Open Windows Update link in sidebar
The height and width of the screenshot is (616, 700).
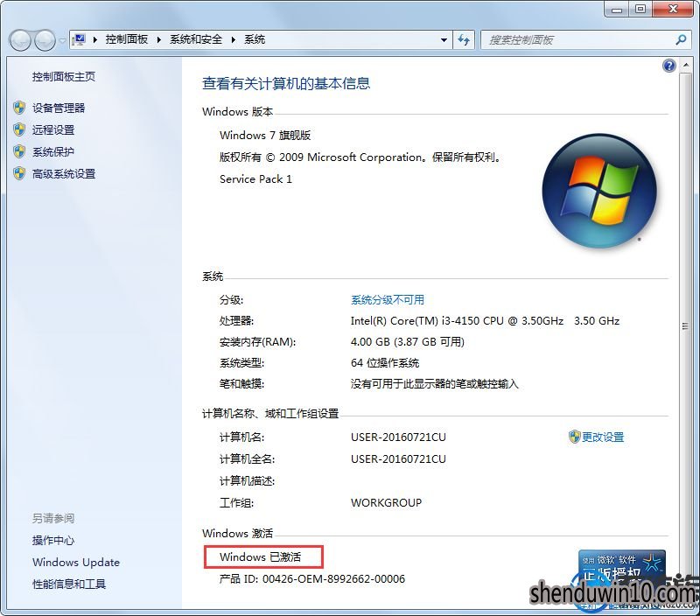(76, 562)
